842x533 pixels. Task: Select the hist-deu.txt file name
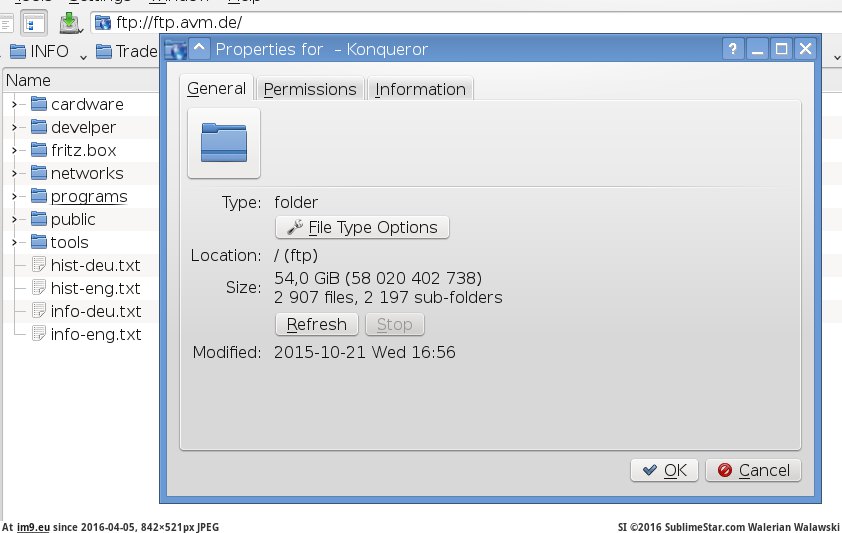(96, 265)
